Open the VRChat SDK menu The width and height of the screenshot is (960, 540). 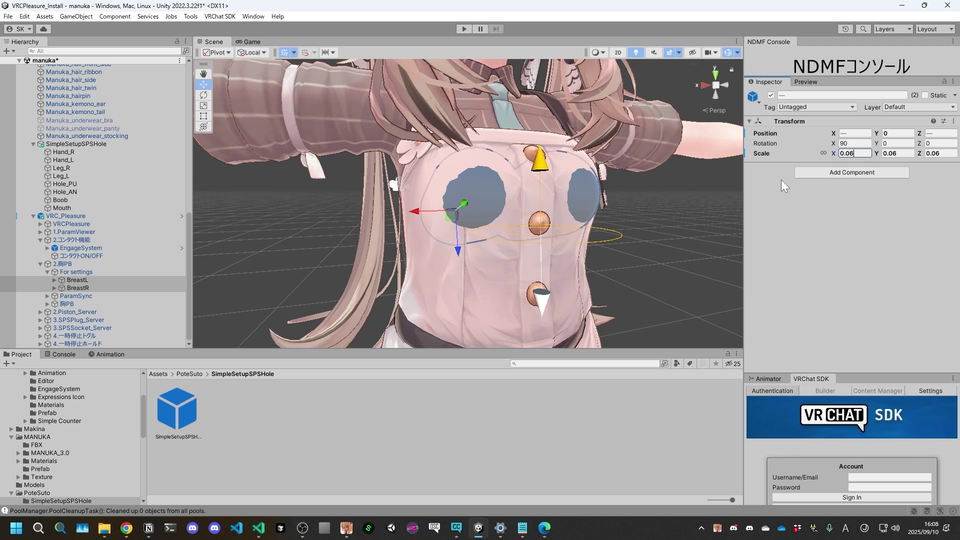(x=219, y=17)
